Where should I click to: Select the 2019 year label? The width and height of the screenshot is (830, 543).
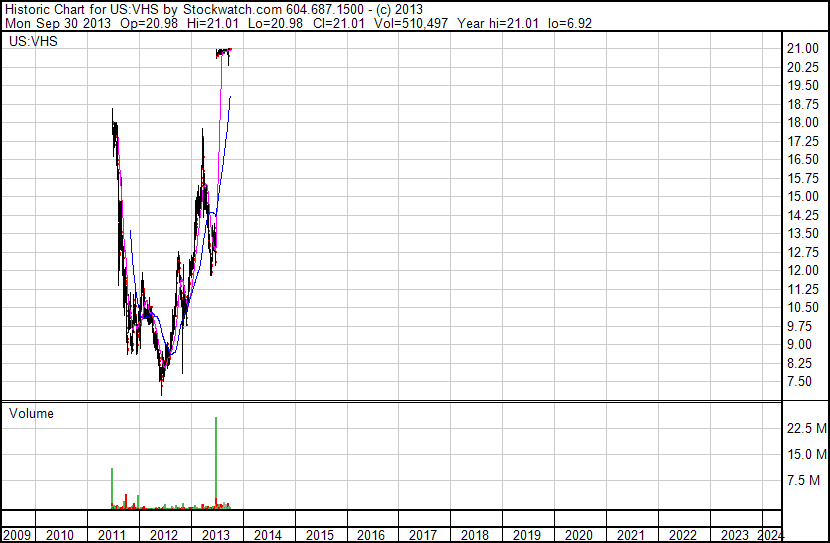[527, 535]
